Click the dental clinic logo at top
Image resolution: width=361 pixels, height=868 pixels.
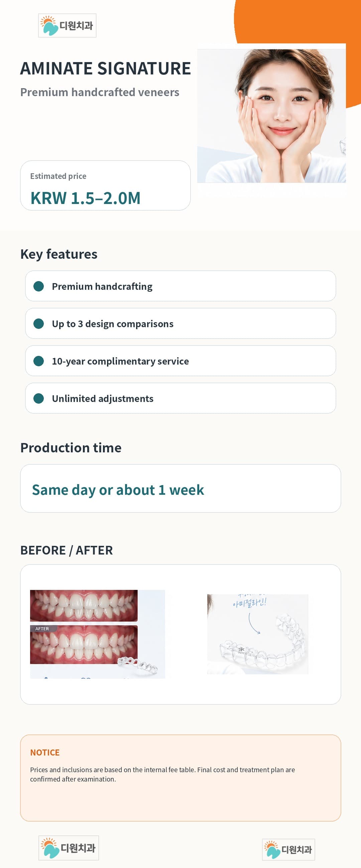click(67, 26)
